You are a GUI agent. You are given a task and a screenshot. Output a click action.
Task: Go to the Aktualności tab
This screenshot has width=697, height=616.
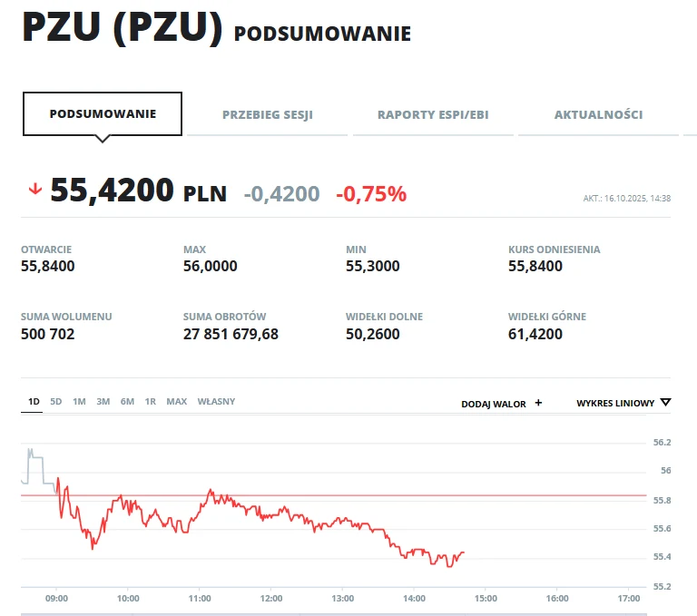598,115
